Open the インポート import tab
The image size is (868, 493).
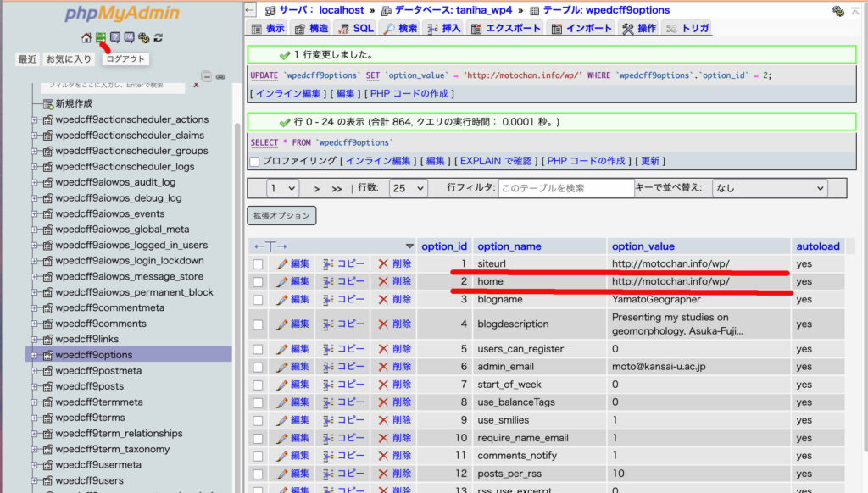[581, 28]
